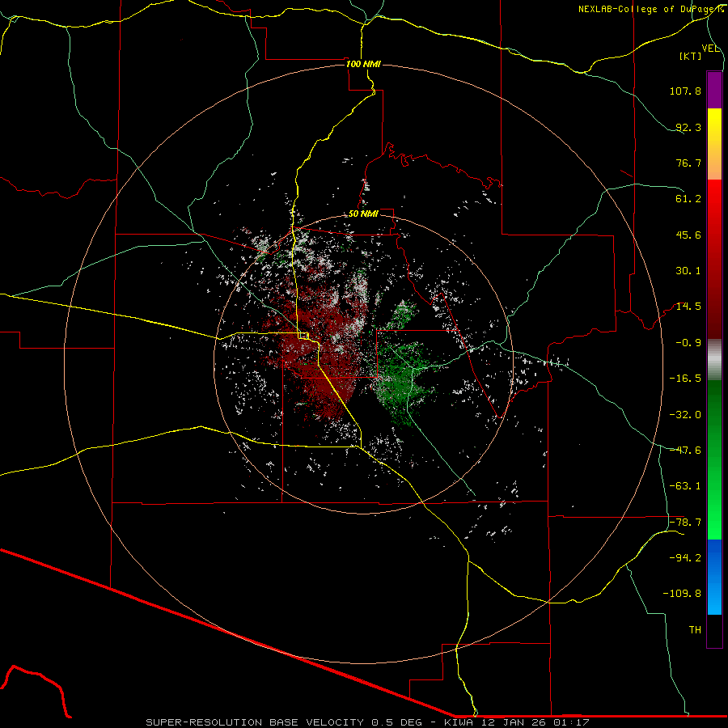Select the 76.7 value on velocity scale

[688, 163]
